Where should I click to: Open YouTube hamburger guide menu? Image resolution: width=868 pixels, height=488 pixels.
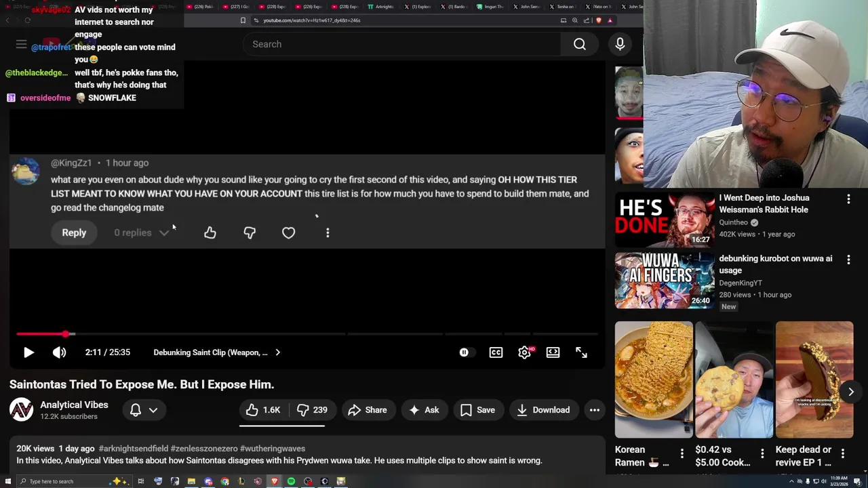21,45
